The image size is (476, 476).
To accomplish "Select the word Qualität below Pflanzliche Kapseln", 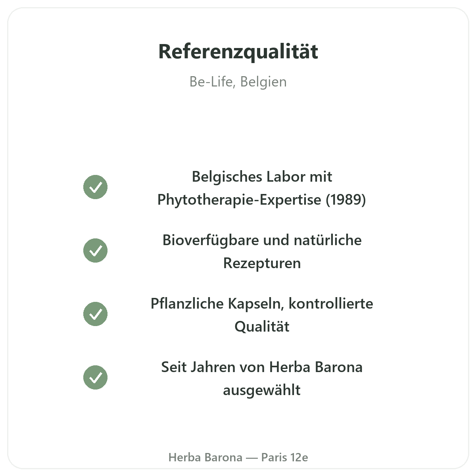I will (262, 326).
